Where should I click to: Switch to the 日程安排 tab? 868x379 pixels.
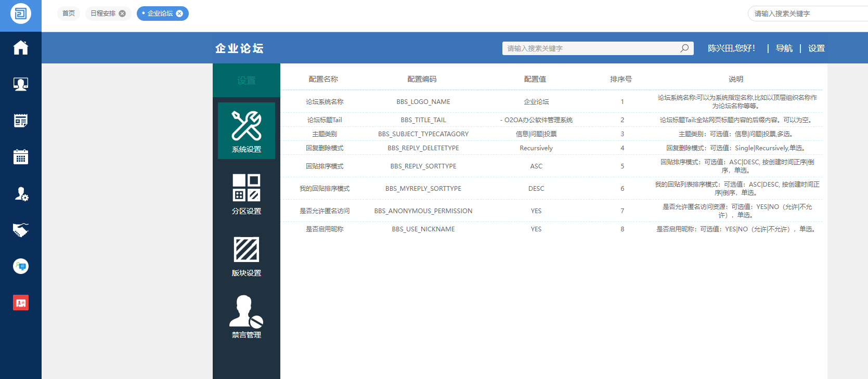pos(103,14)
